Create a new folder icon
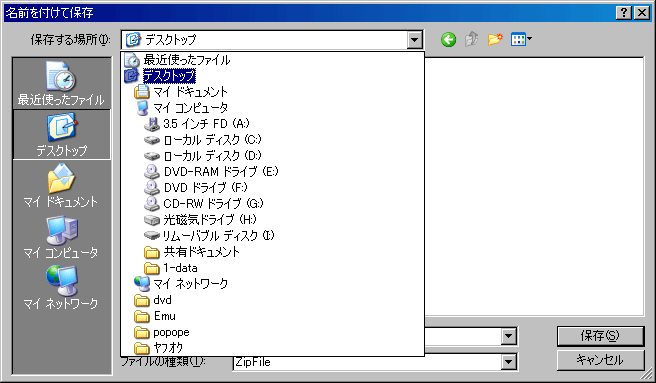 pyautogui.click(x=495, y=39)
